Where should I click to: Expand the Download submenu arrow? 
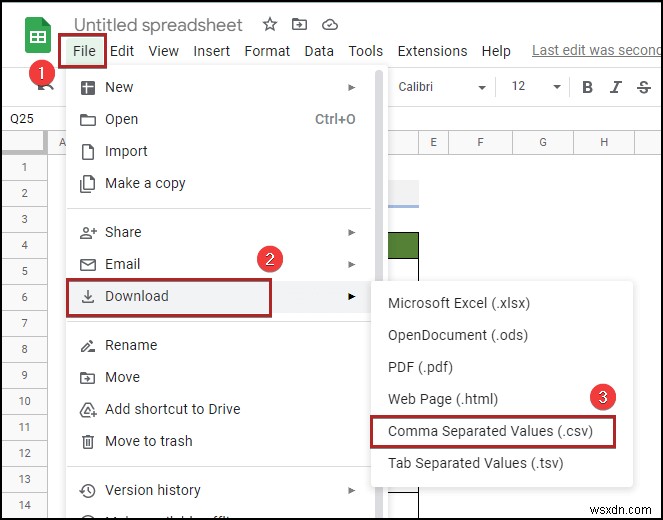[x=351, y=297]
